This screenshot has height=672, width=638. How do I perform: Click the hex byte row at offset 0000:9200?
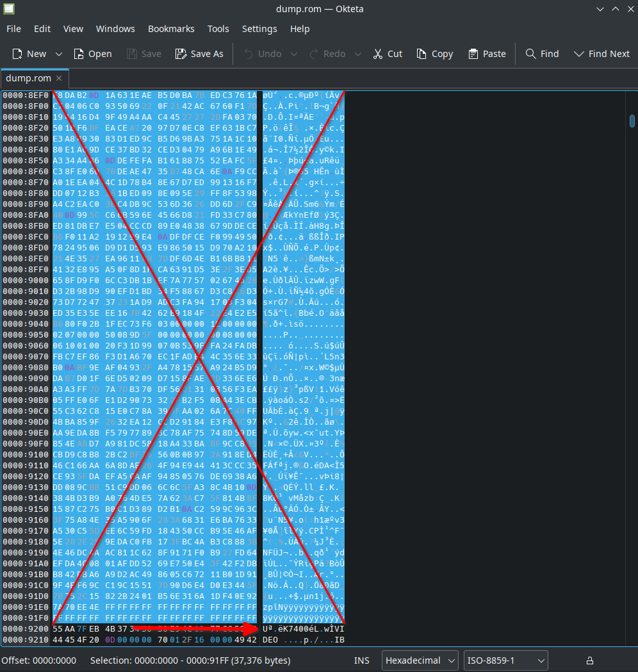tap(154, 629)
